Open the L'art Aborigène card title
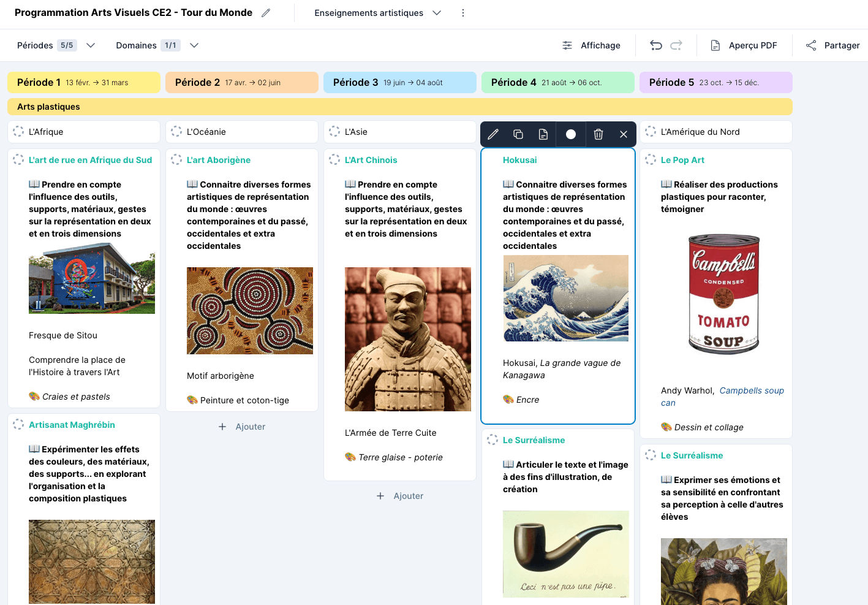Screen dimensions: 868x605 point(219,160)
